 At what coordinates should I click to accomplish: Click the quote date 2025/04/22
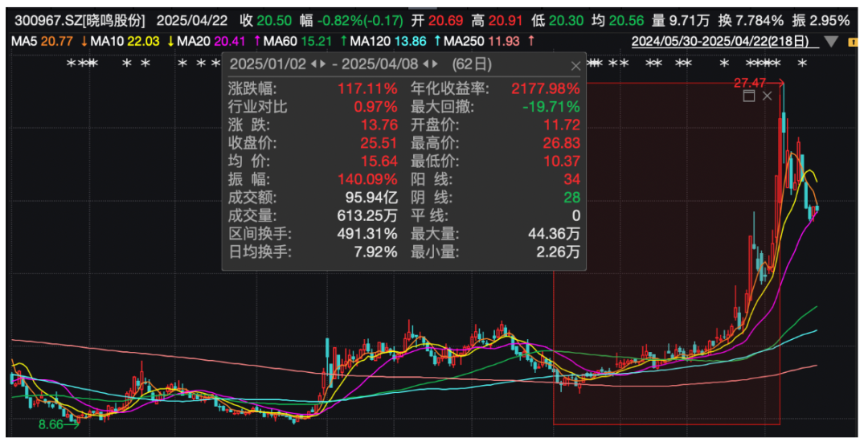193,21
